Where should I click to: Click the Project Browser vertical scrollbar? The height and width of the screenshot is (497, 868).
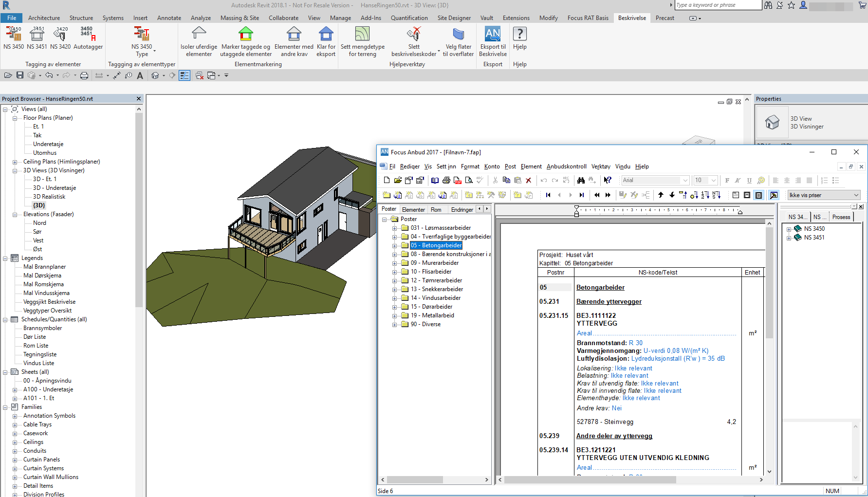click(139, 209)
